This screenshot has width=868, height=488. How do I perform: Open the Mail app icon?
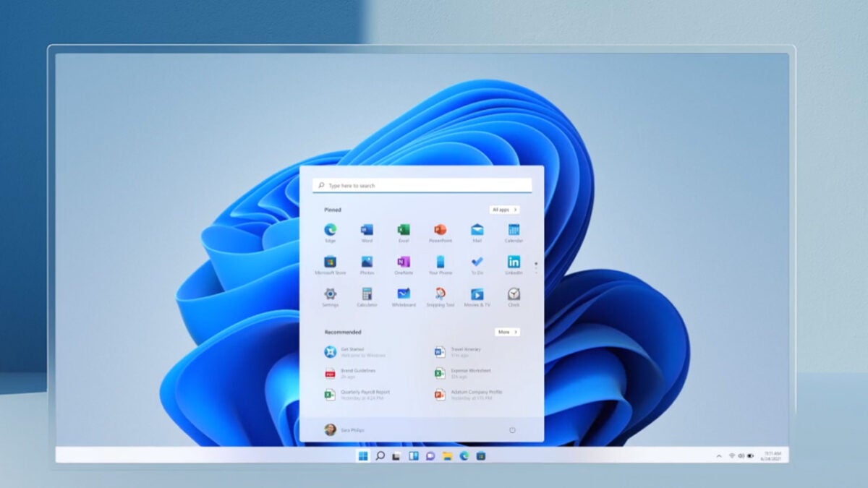point(477,233)
